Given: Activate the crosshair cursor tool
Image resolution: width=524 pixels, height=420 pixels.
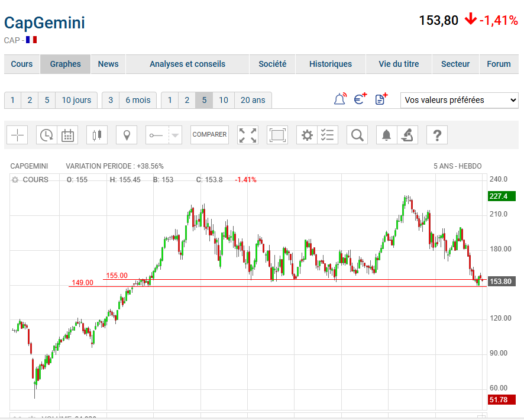Looking at the screenshot, I should 17,135.
